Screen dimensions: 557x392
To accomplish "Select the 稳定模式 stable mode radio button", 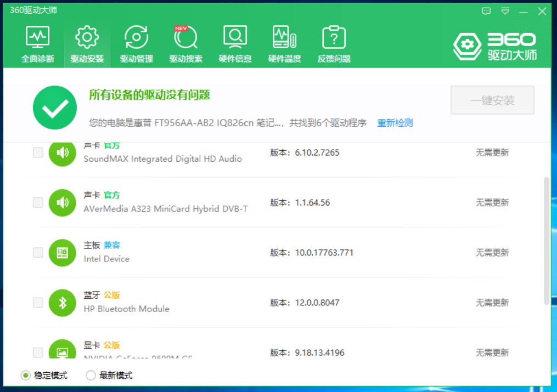I will 25,376.
